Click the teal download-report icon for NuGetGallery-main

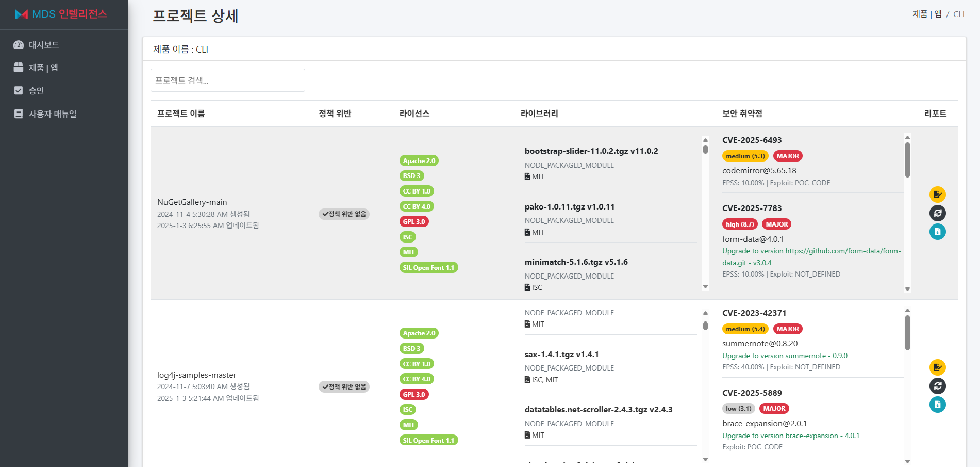click(938, 232)
